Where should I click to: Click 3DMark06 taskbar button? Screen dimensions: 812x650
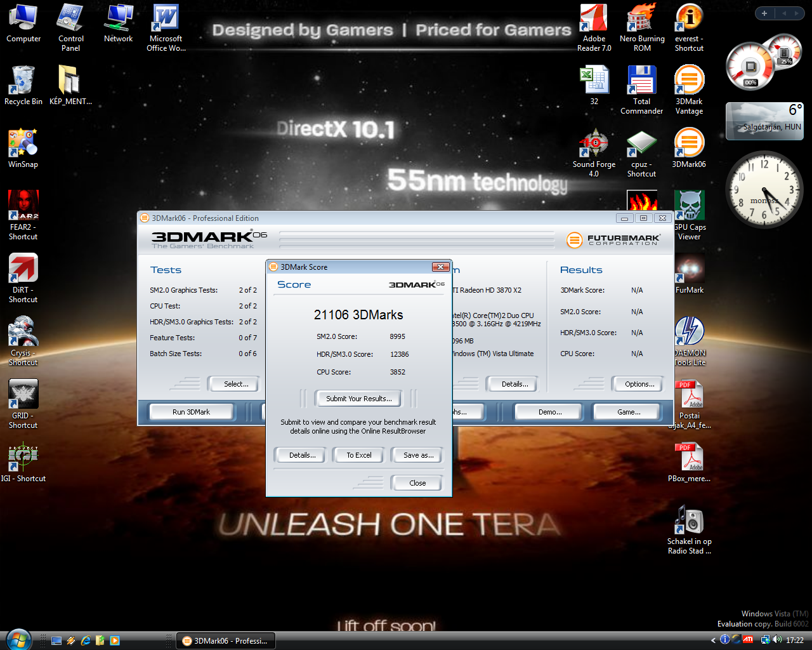pyautogui.click(x=226, y=641)
